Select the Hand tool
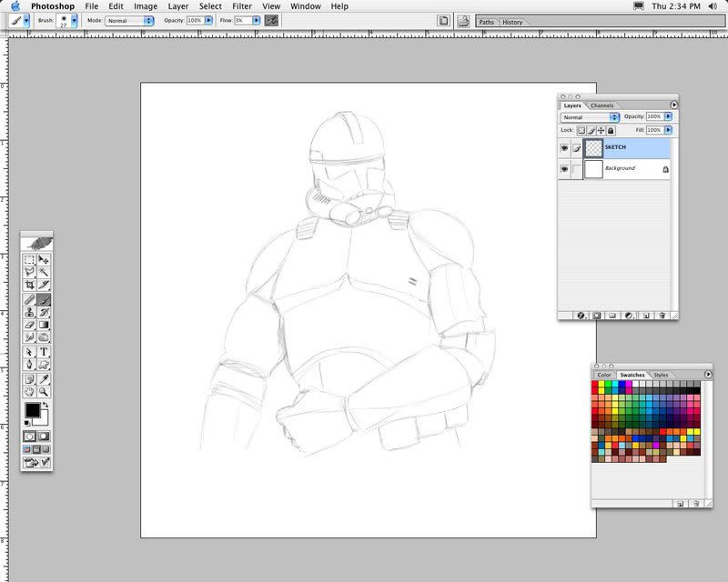728x582 pixels. (29, 392)
